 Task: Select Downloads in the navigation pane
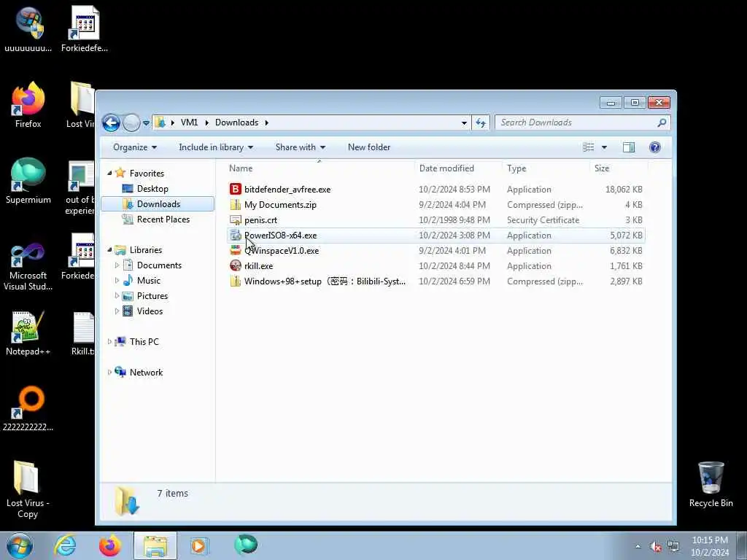tap(158, 204)
